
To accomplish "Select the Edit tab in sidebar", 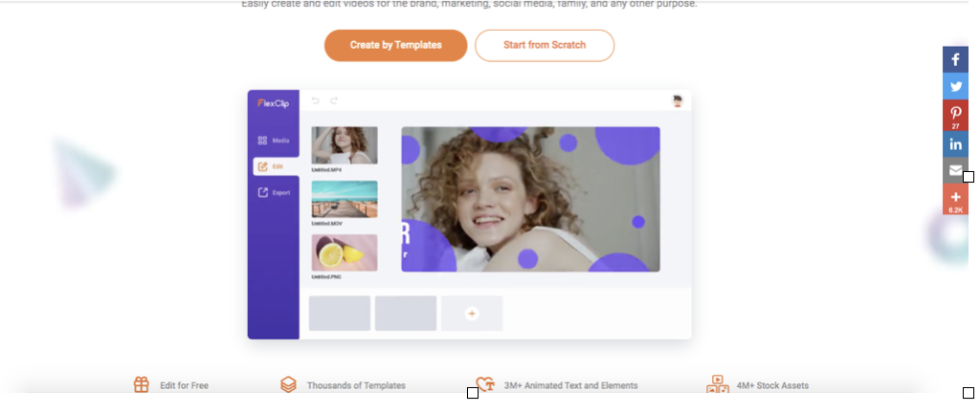I will 276,166.
